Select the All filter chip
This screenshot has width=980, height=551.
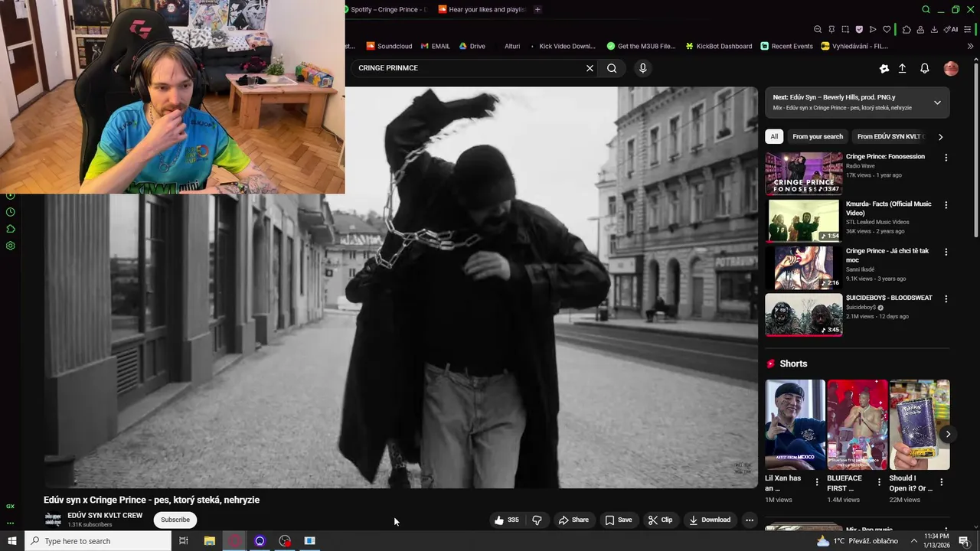pos(774,136)
